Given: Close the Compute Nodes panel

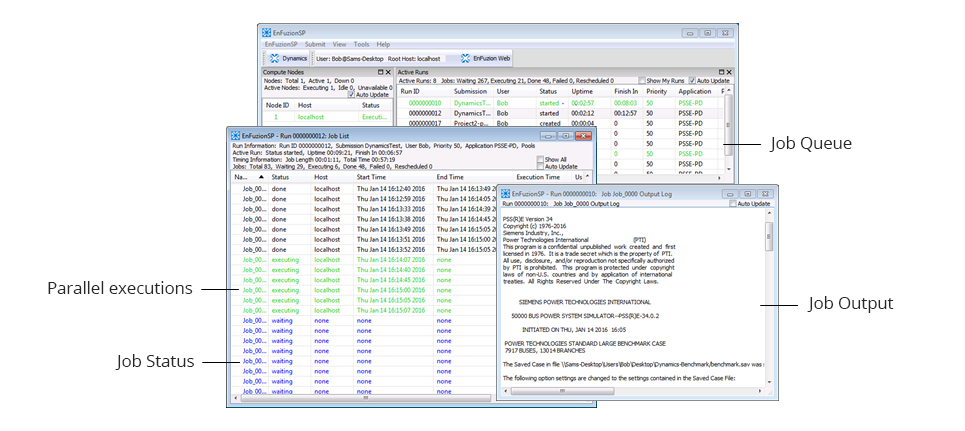Looking at the screenshot, I should 388,72.
